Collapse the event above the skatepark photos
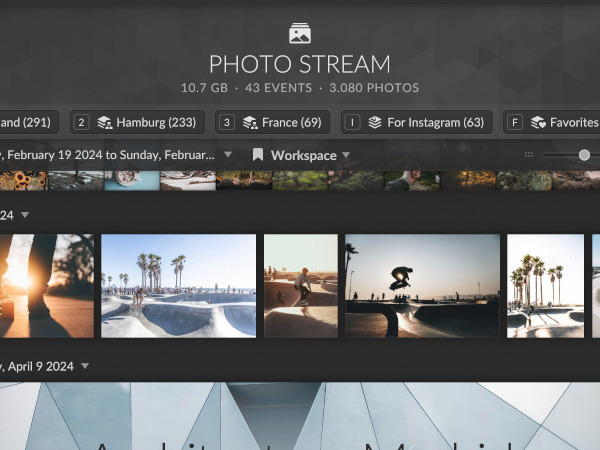Viewport: 600px width, 450px height. tap(25, 215)
